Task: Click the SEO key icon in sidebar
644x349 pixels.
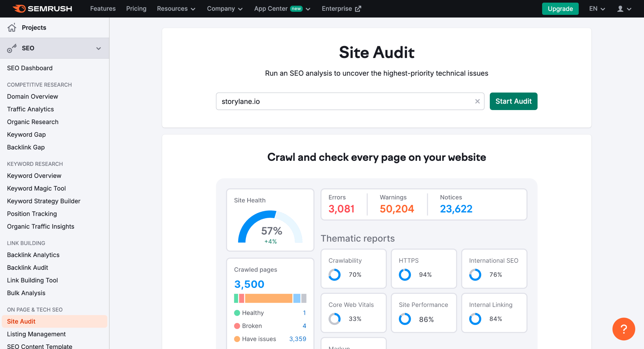Action: point(12,48)
